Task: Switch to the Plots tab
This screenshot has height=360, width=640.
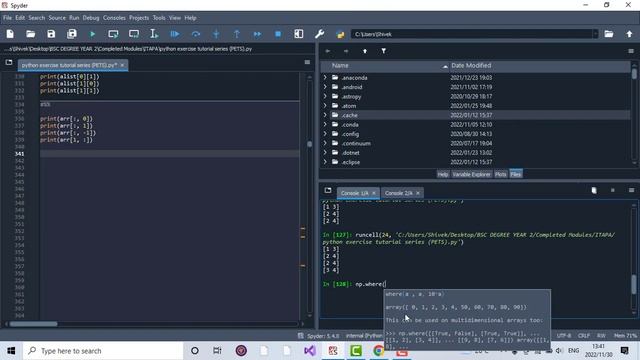Action: (500, 174)
